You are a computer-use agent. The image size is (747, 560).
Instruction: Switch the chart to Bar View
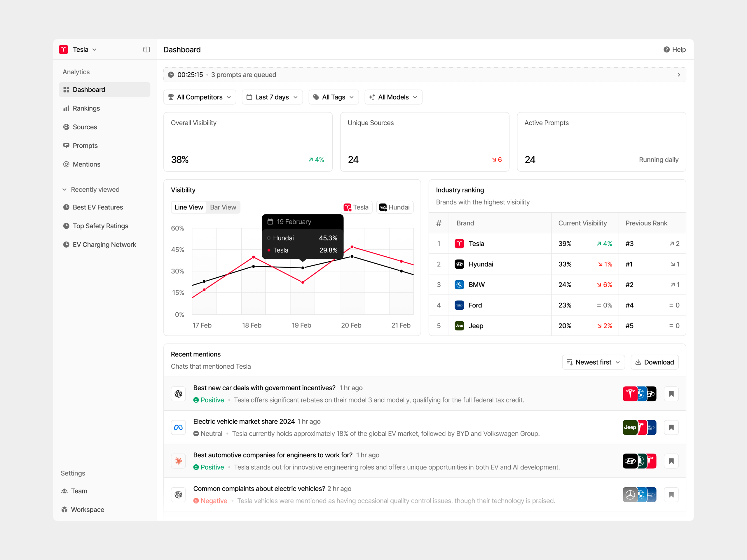(x=223, y=207)
